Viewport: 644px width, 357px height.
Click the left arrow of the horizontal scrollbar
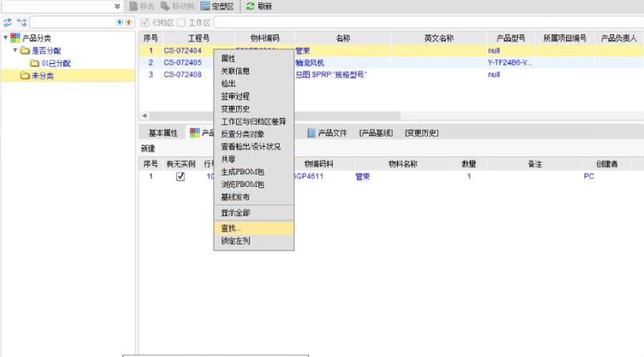(145, 116)
